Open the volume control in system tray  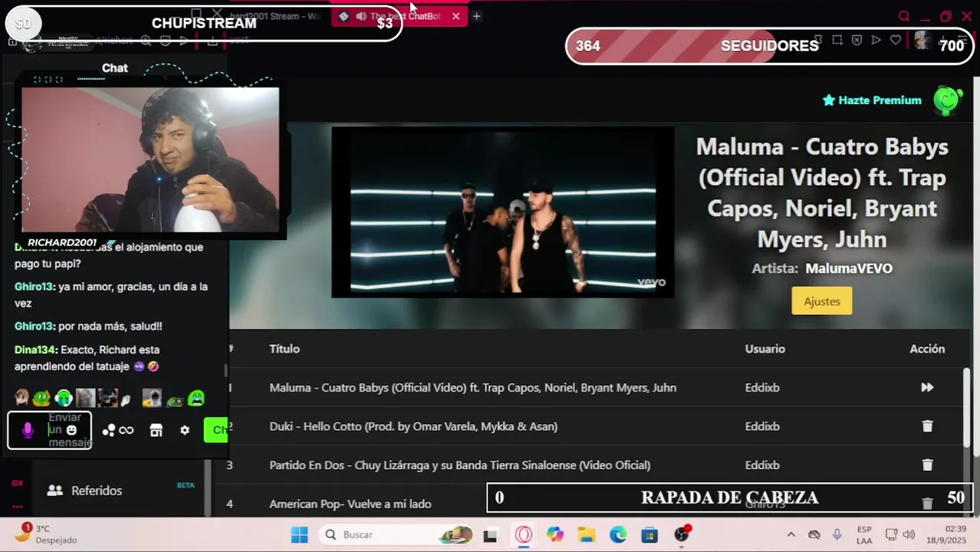click(909, 534)
